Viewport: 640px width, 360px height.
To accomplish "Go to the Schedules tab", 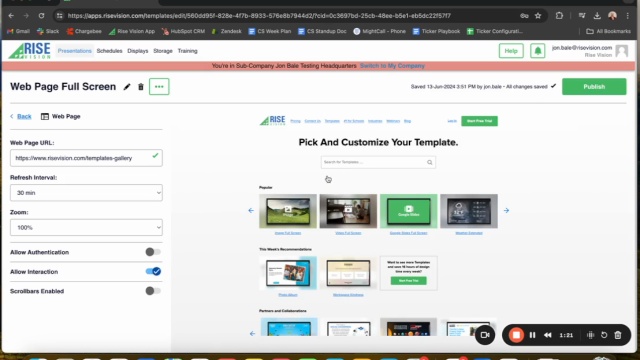I will tap(109, 51).
